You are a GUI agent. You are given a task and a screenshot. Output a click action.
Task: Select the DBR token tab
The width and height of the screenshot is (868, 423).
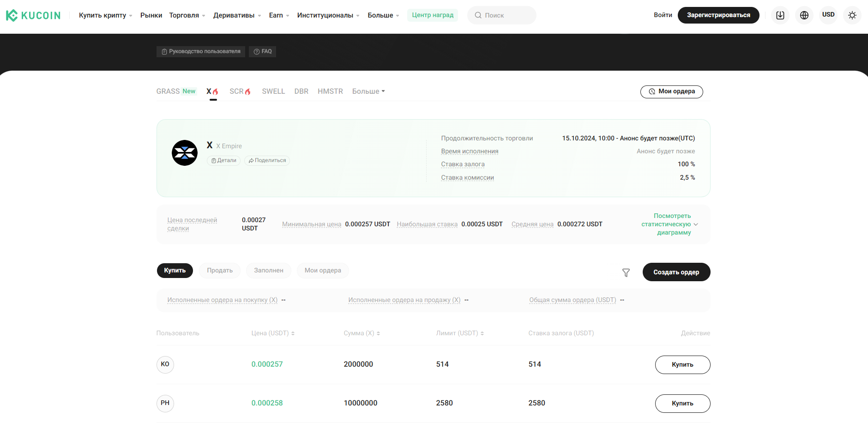tap(301, 91)
